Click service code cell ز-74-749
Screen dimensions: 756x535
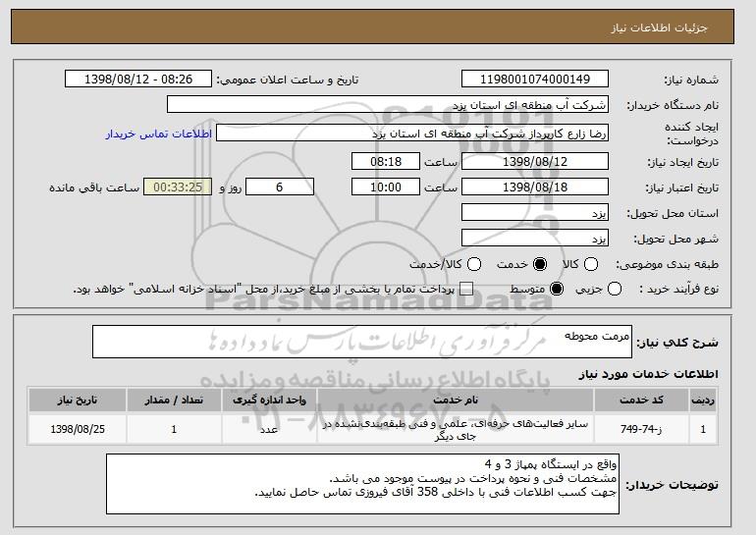641,429
